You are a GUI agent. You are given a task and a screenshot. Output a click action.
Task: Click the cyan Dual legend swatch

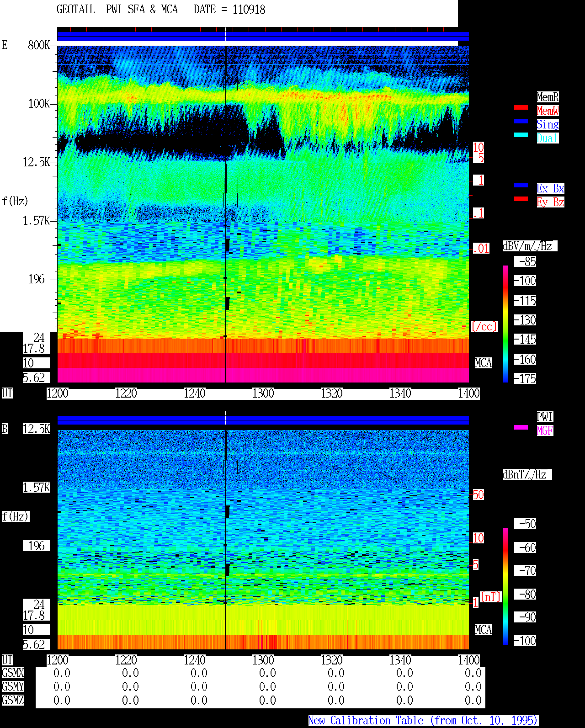(521, 135)
